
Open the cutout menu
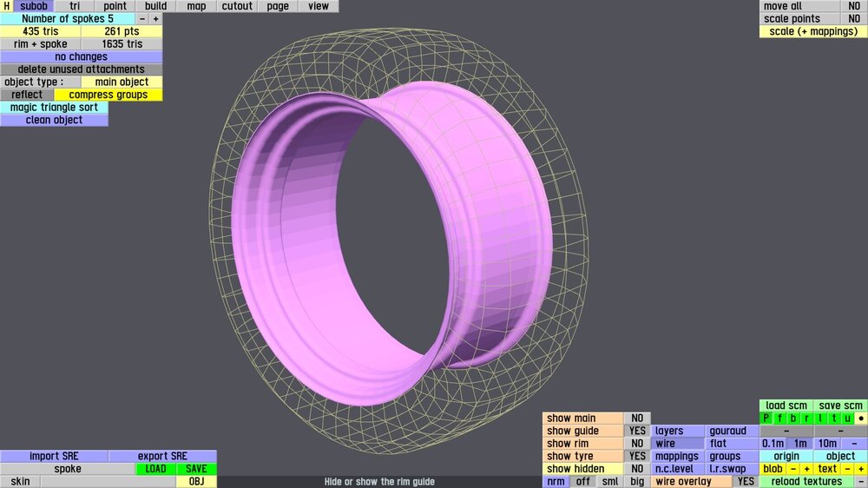(237, 6)
